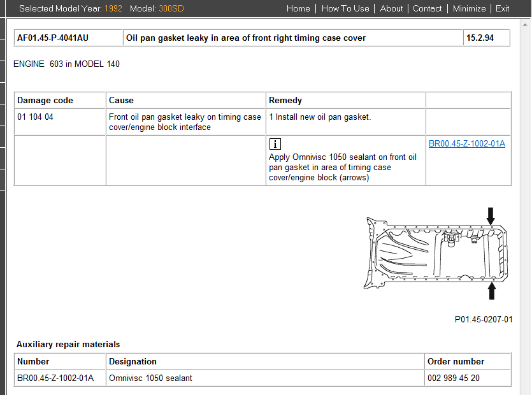Click the damage code 01 104 04
532x395 pixels.
tap(35, 117)
